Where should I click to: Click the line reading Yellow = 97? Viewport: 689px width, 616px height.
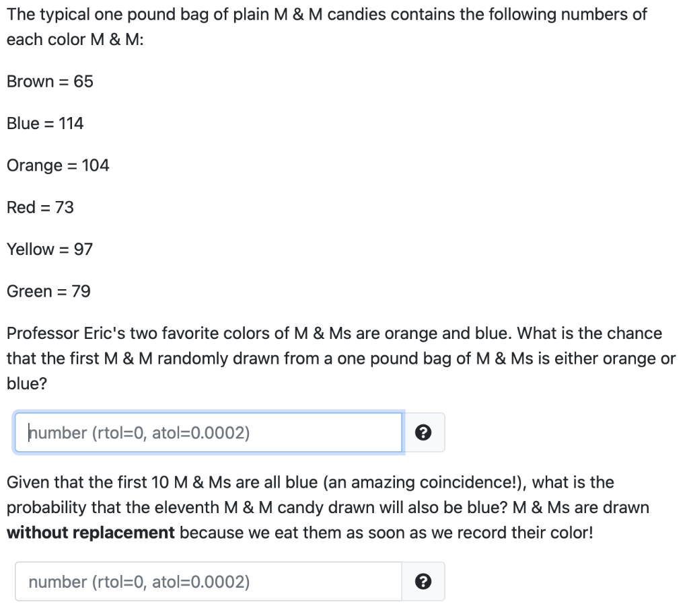click(x=50, y=249)
